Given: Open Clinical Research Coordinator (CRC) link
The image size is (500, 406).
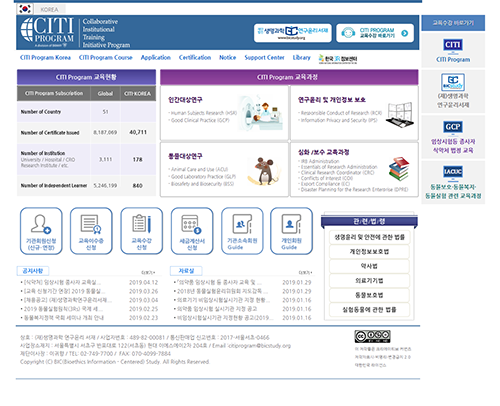Looking at the screenshot, I should point(336,173).
